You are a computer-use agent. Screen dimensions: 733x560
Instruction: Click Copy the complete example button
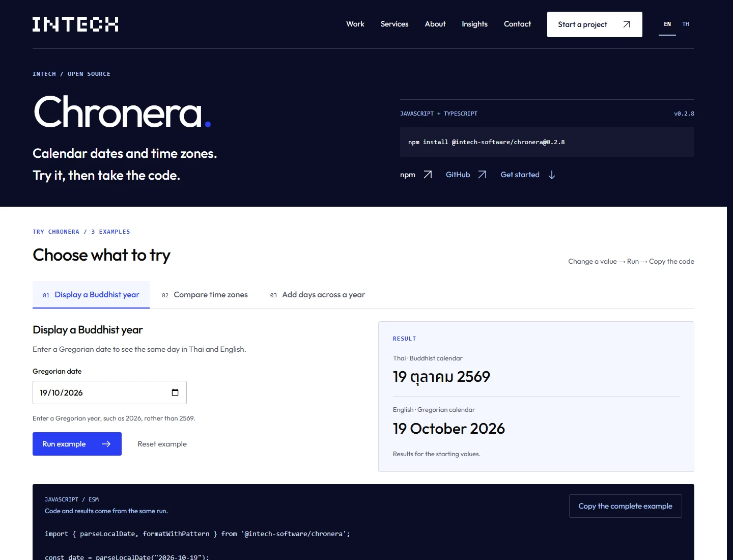pos(625,506)
